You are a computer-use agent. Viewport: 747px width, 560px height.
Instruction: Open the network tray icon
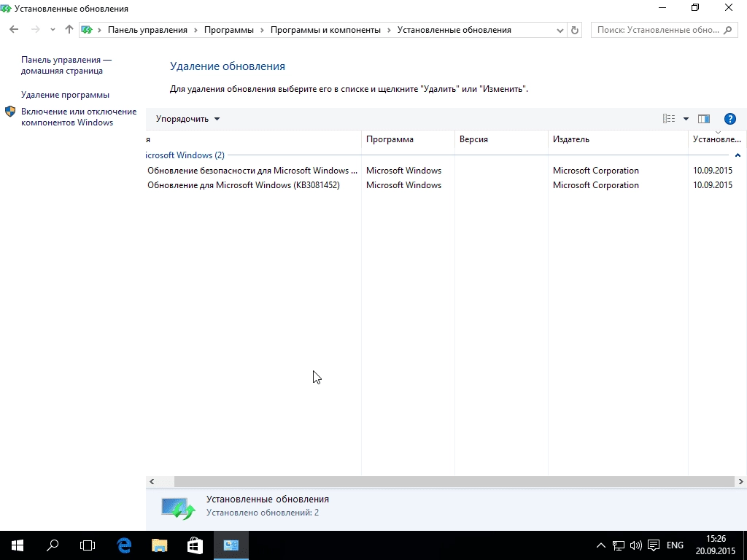(x=619, y=545)
